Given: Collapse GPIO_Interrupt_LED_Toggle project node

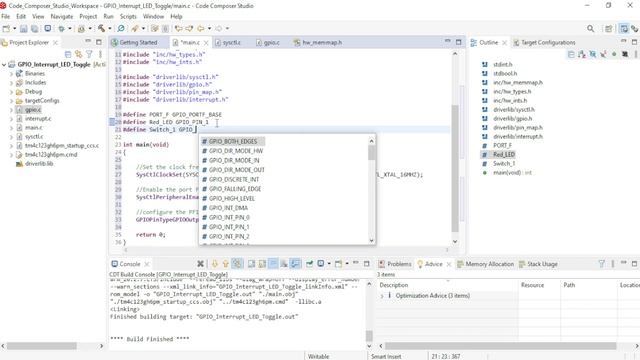Looking at the screenshot, I should pyautogui.click(x=4, y=64).
